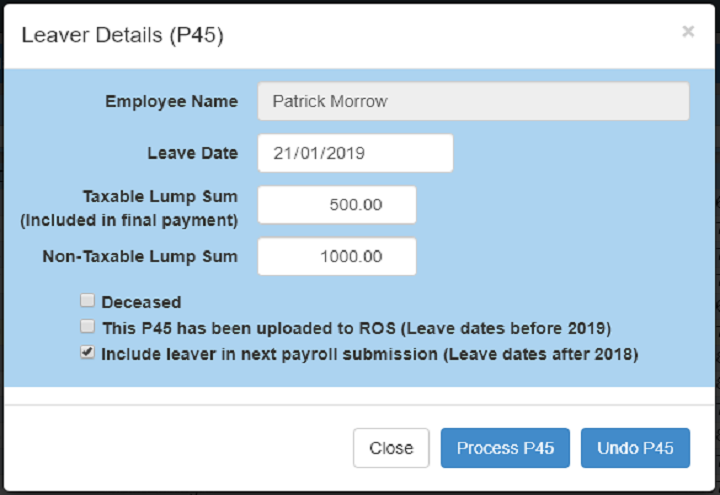Click the Taxable Lump Sum amount field
Viewport: 720px width, 495px height.
coord(337,205)
